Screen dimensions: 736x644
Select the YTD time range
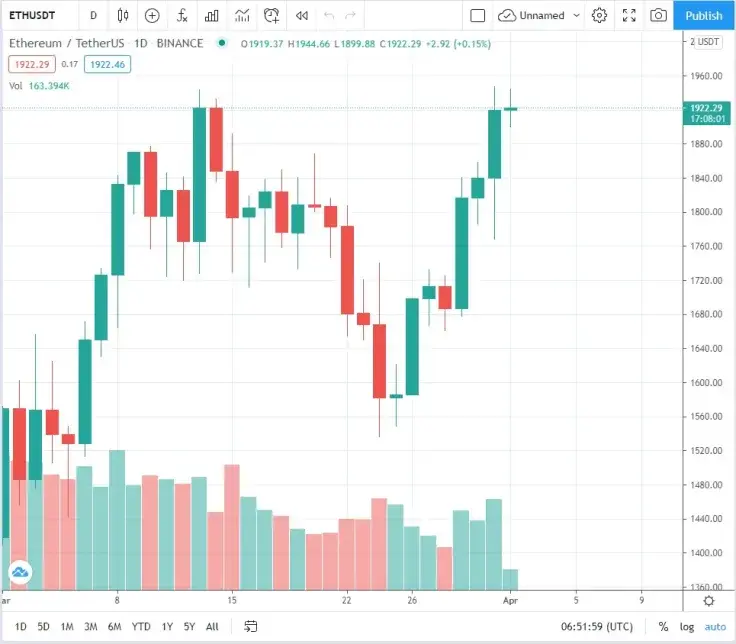point(141,626)
